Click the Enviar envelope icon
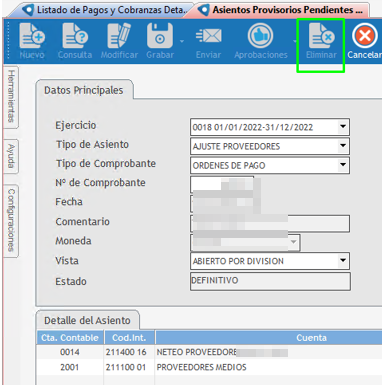This screenshot has width=382, height=385. coord(208,36)
